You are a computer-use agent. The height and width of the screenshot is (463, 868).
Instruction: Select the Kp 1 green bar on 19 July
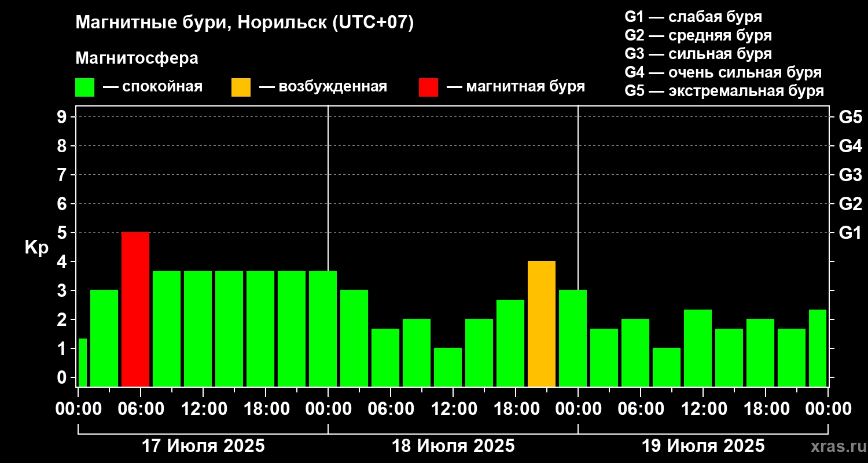click(x=667, y=368)
